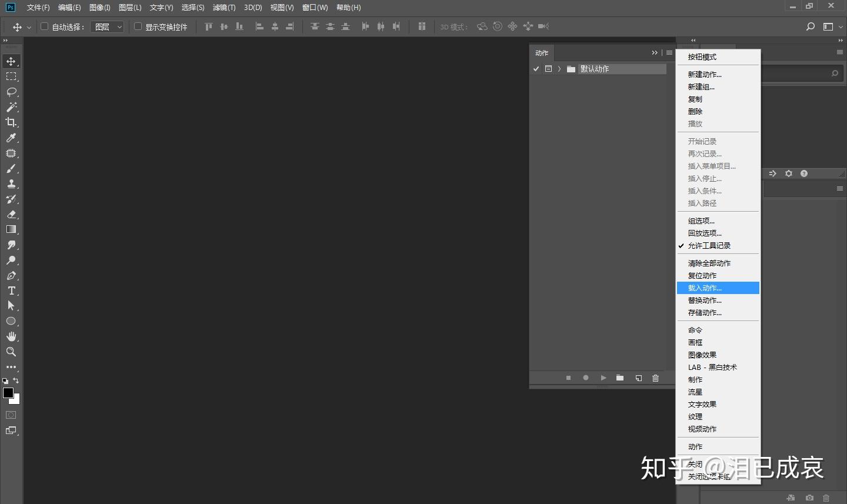Reset default foreground and background colors
847x504 pixels.
pyautogui.click(x=5, y=381)
